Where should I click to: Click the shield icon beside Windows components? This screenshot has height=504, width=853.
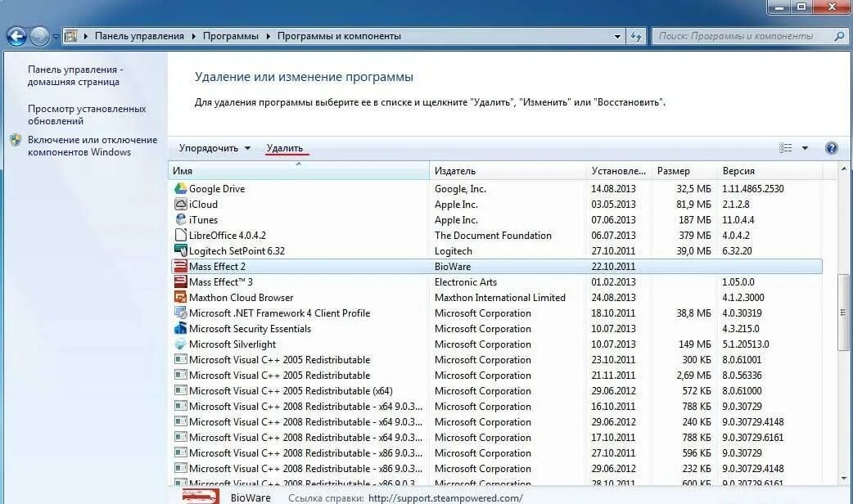coord(16,140)
